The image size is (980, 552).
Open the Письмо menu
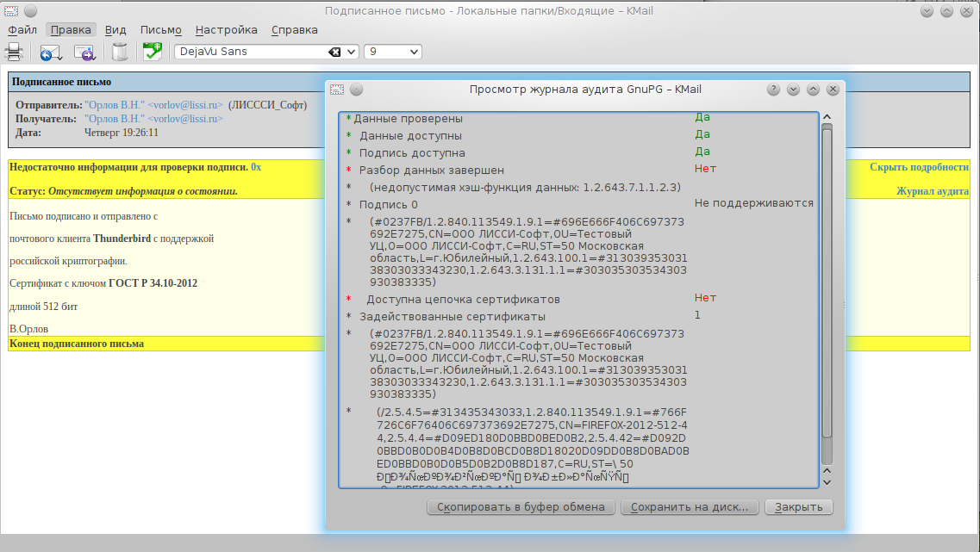pyautogui.click(x=160, y=30)
